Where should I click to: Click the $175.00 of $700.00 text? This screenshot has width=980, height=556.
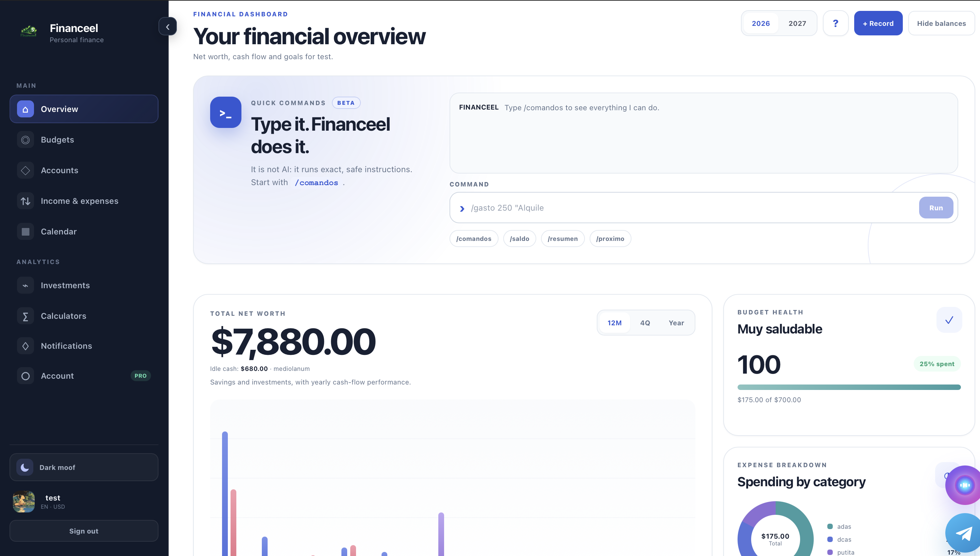click(x=769, y=400)
